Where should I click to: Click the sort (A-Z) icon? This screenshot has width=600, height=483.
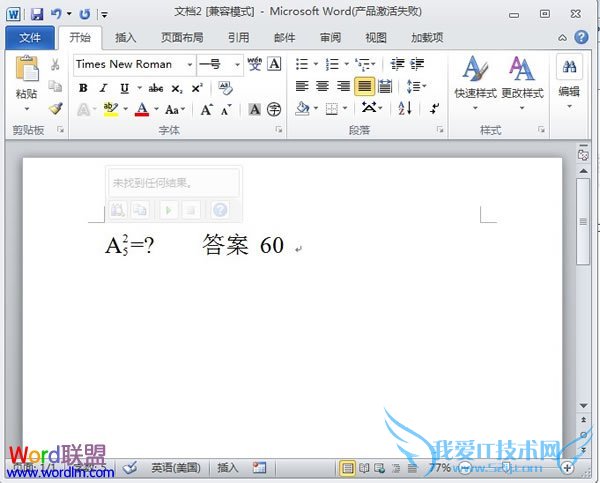tap(405, 108)
